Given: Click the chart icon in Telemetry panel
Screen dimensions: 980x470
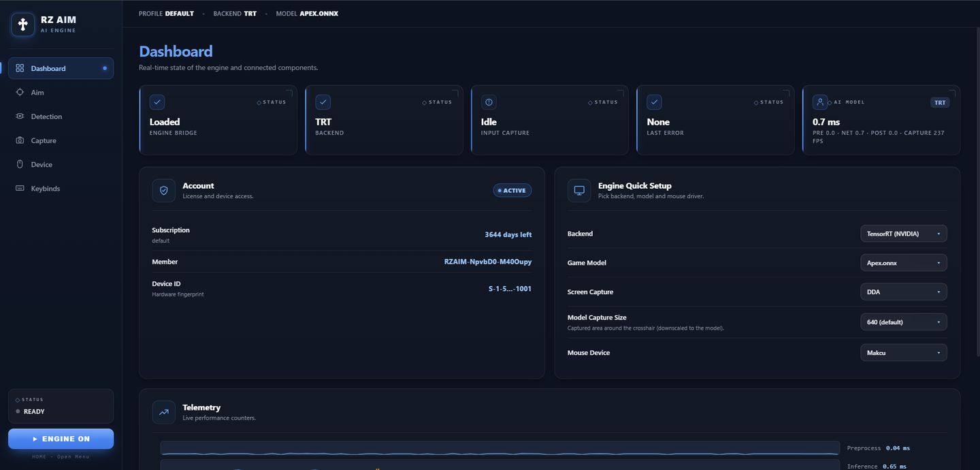Looking at the screenshot, I should point(164,412).
